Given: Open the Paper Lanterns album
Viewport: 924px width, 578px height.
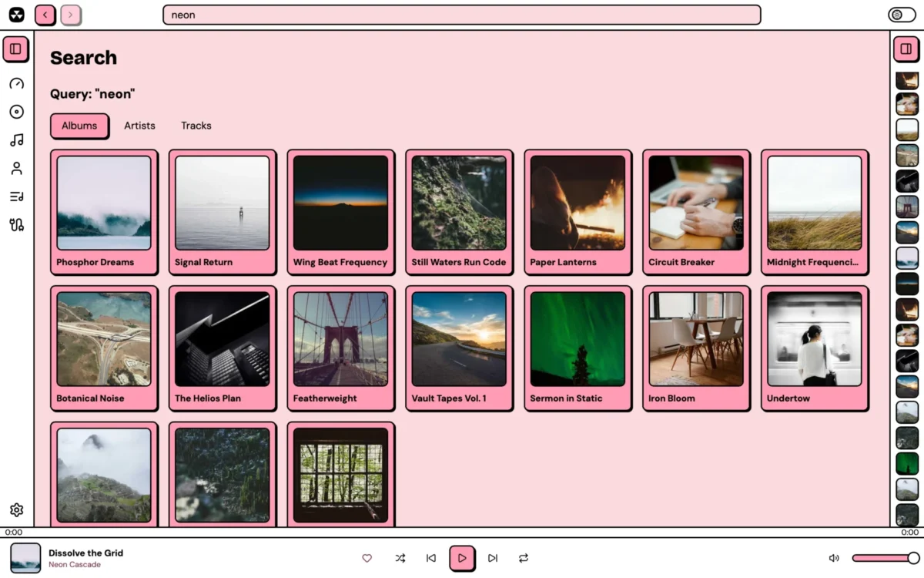Looking at the screenshot, I should pyautogui.click(x=578, y=212).
